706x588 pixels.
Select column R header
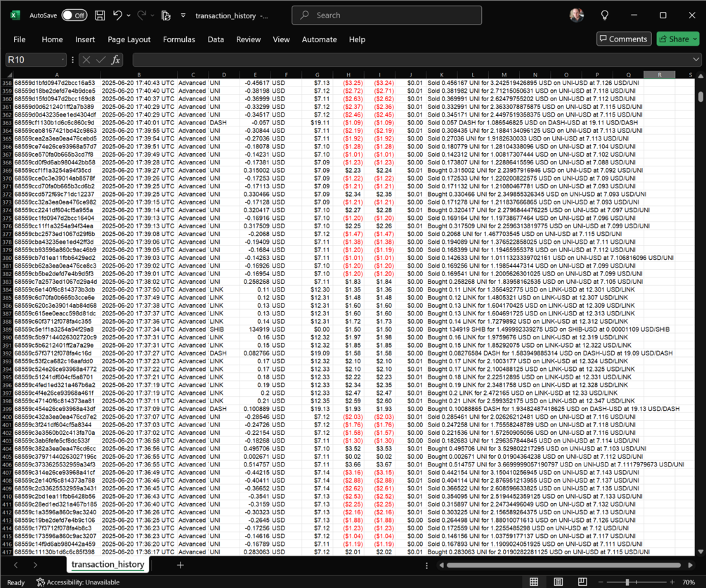[659, 74]
